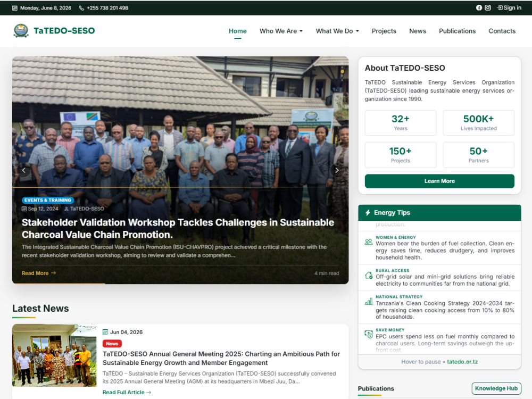The height and width of the screenshot is (399, 532).
Task: Open the Stakeholder Validation Workshop headline
Action: coord(178,228)
